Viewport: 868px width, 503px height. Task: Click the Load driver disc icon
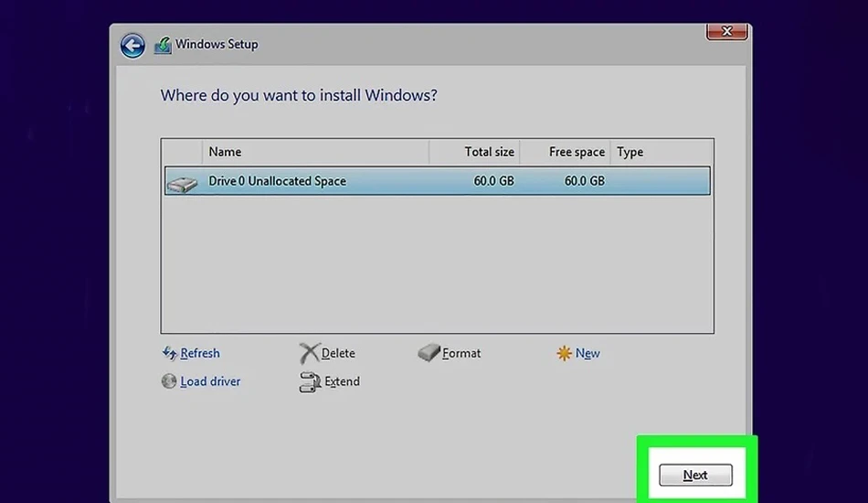click(x=169, y=381)
